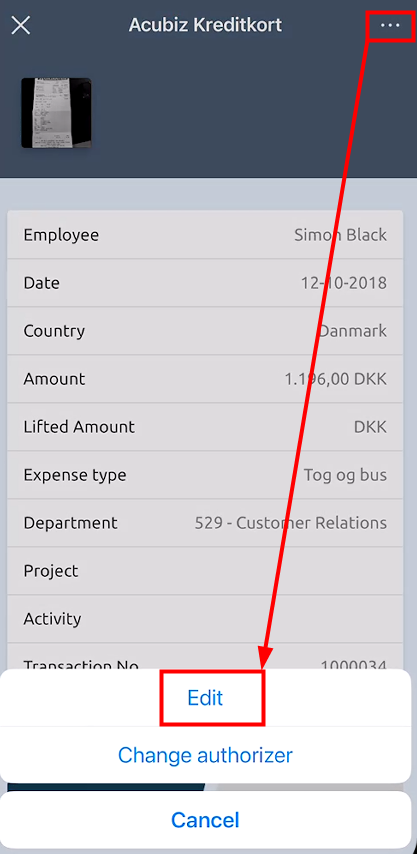Viewport: 417px width, 854px height.
Task: Tap the Lifted Amount DKK row
Action: tap(205, 426)
